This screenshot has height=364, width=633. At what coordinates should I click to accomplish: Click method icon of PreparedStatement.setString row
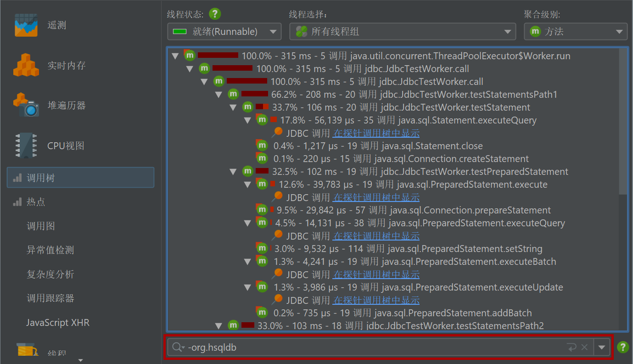click(262, 248)
